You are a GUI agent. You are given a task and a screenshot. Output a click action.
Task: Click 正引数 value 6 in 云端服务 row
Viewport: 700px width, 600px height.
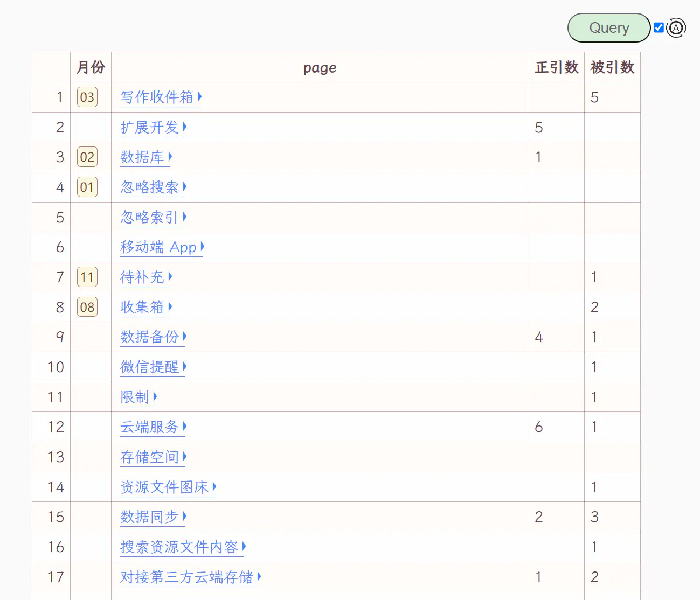point(539,427)
